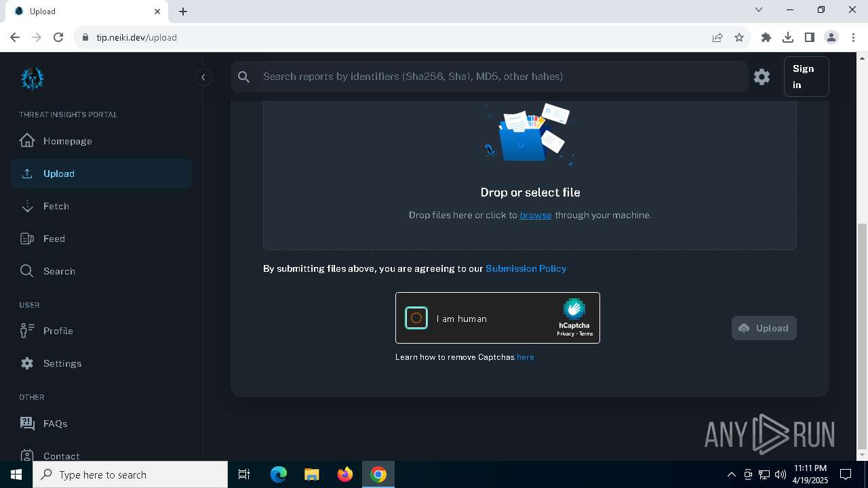Collapse the sidebar with the chevron button

pyautogui.click(x=203, y=77)
